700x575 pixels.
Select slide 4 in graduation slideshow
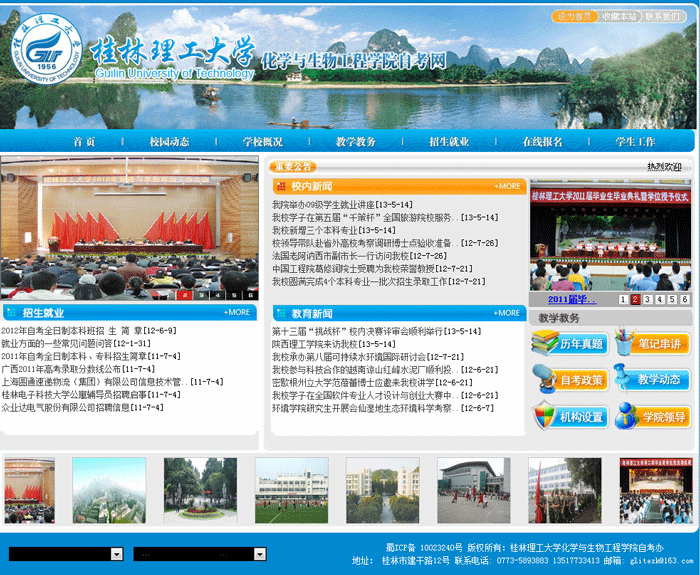click(660, 299)
